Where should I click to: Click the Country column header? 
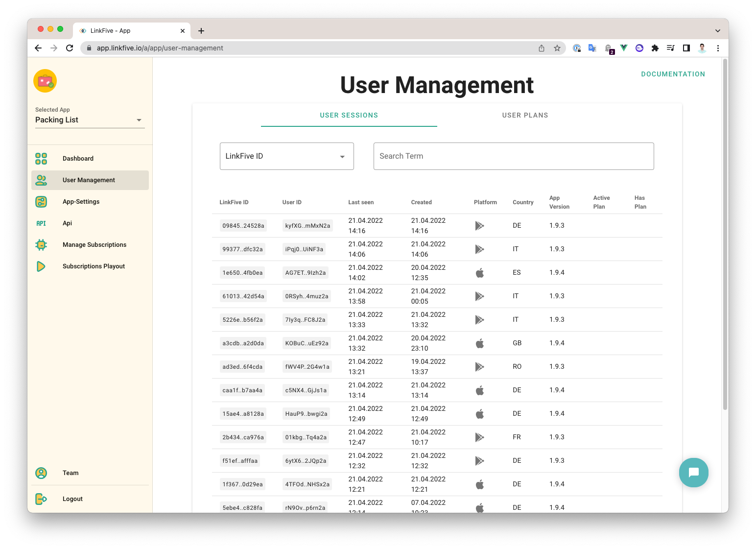[x=523, y=202]
